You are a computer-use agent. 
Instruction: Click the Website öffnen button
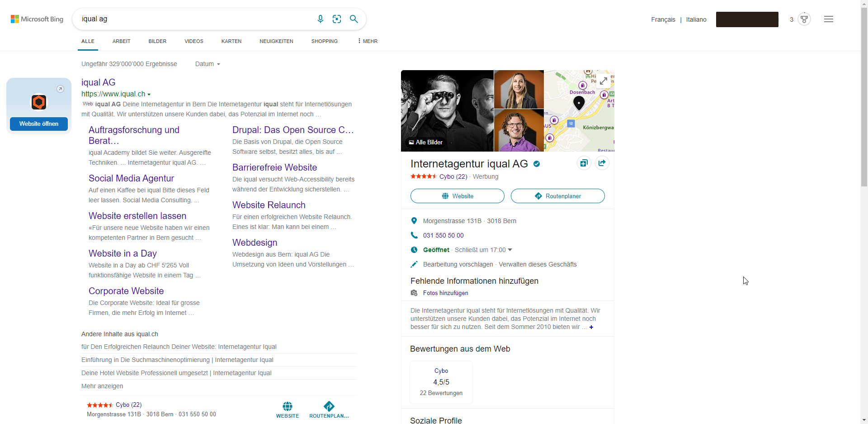click(x=39, y=124)
